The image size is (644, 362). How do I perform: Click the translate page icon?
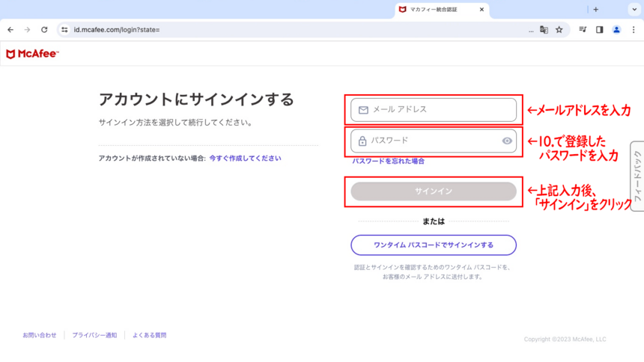coord(544,30)
